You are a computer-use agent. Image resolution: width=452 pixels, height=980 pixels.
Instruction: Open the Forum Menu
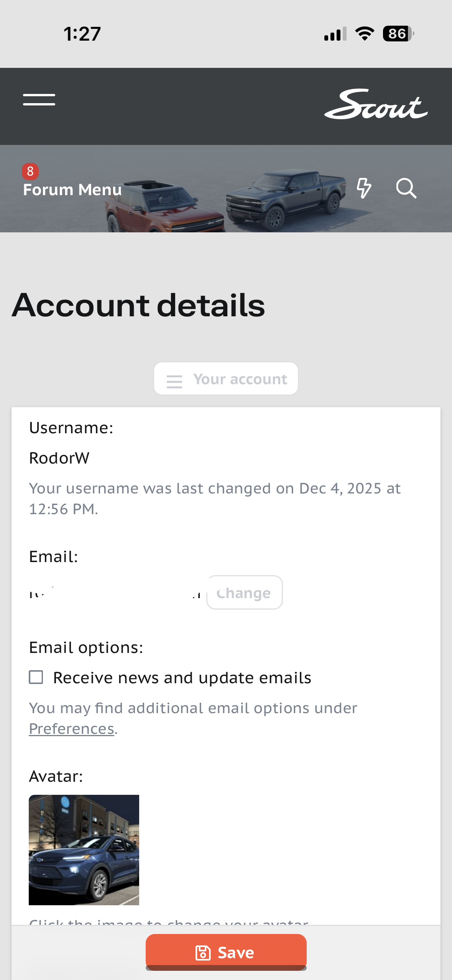click(72, 190)
